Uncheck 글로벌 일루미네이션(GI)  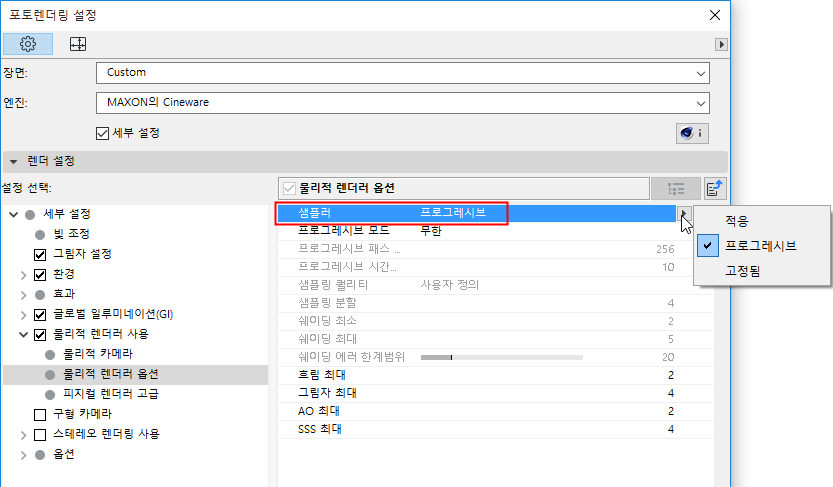point(40,314)
